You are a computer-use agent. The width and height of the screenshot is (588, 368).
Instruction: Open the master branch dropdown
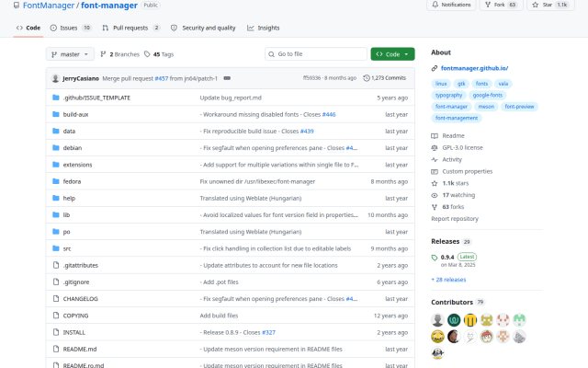[70, 54]
